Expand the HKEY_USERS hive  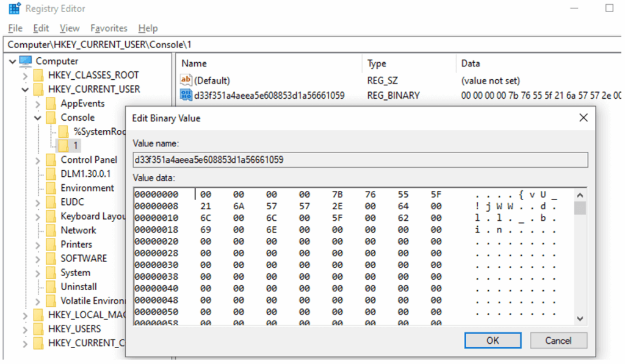[25, 329]
